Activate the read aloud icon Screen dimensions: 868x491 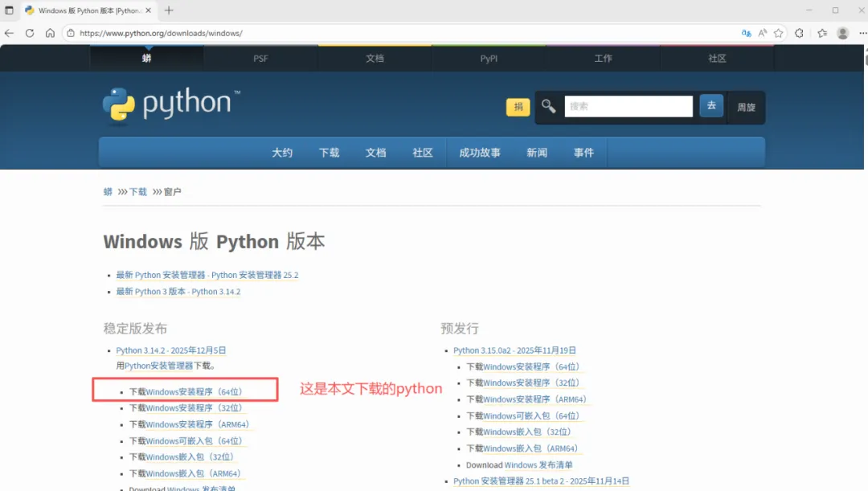click(762, 33)
